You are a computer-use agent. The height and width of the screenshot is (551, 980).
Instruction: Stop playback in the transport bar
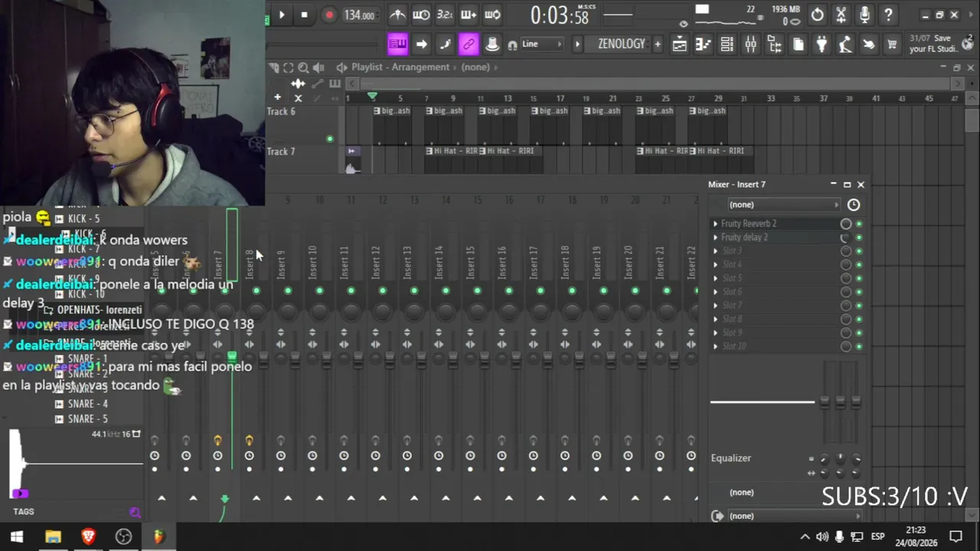[304, 15]
